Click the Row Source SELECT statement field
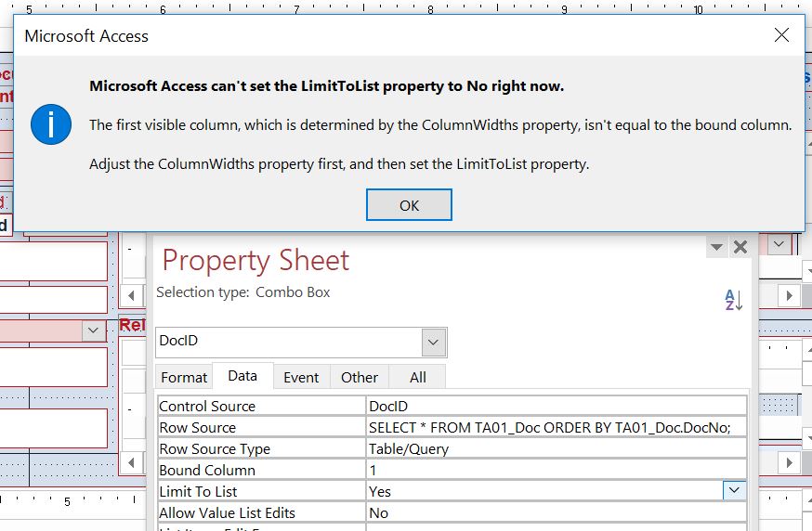The image size is (812, 531). 557,427
